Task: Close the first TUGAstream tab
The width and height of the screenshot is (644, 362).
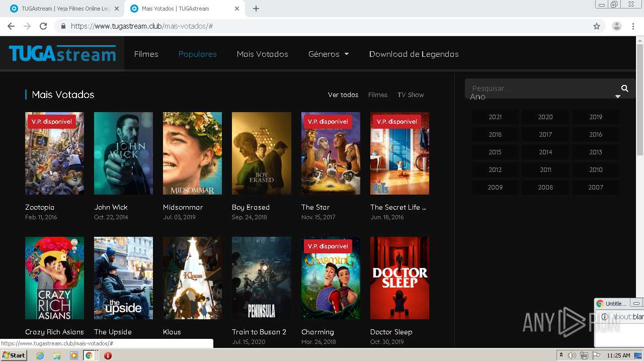Action: 117,9
